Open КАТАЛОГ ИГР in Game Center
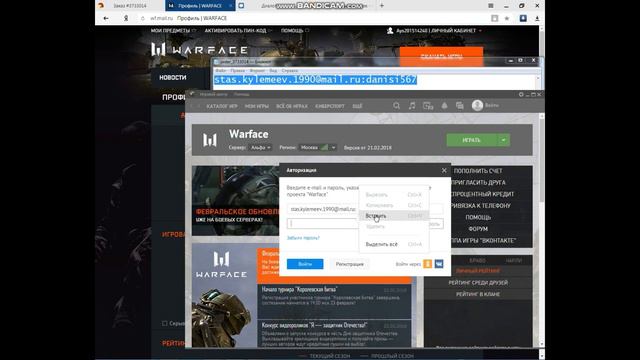640x360 pixels. pos(222,106)
